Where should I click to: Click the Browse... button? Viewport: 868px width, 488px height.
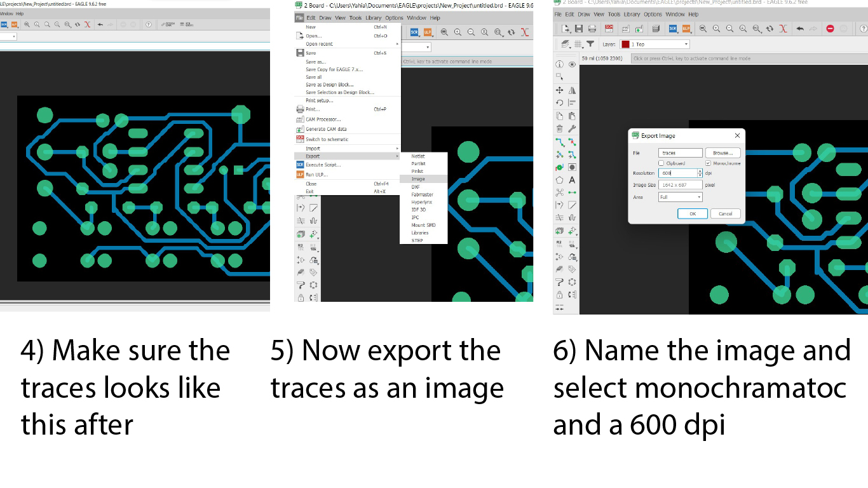tap(723, 153)
